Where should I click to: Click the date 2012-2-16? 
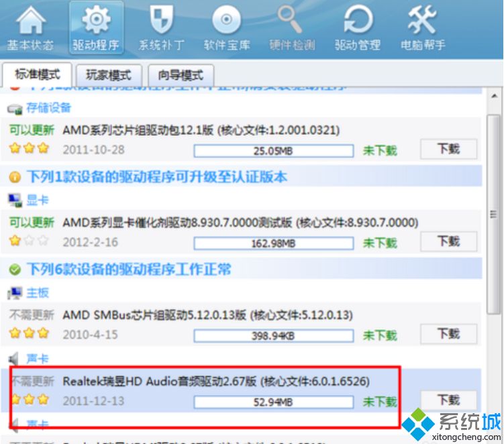coord(91,242)
